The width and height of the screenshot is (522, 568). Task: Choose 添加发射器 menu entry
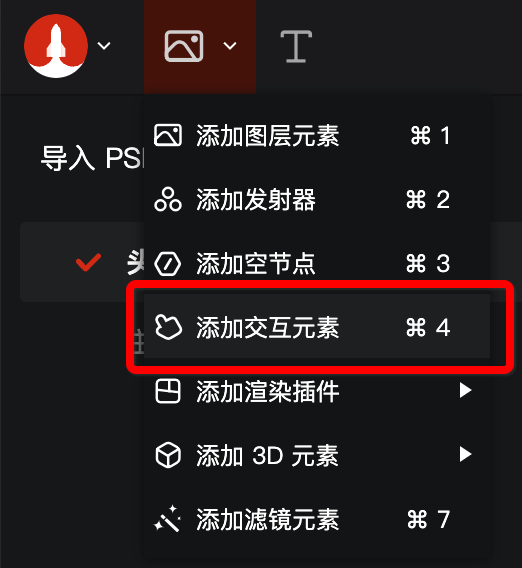coord(317,200)
